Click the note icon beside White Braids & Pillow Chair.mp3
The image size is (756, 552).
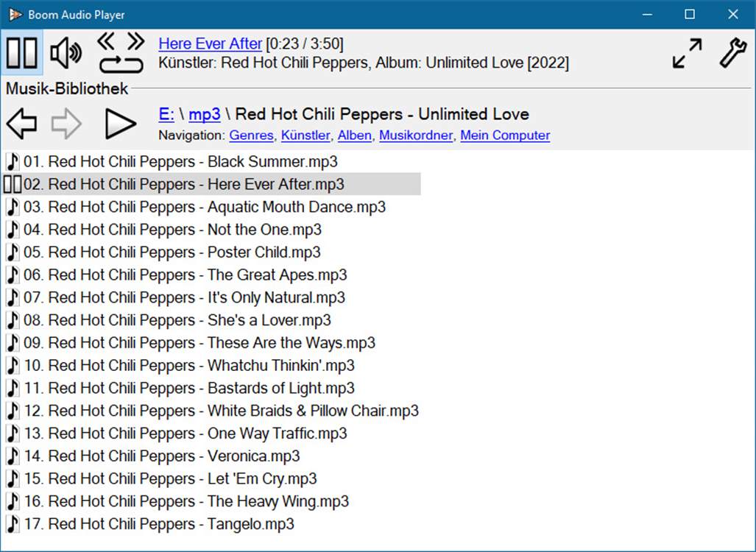(13, 411)
